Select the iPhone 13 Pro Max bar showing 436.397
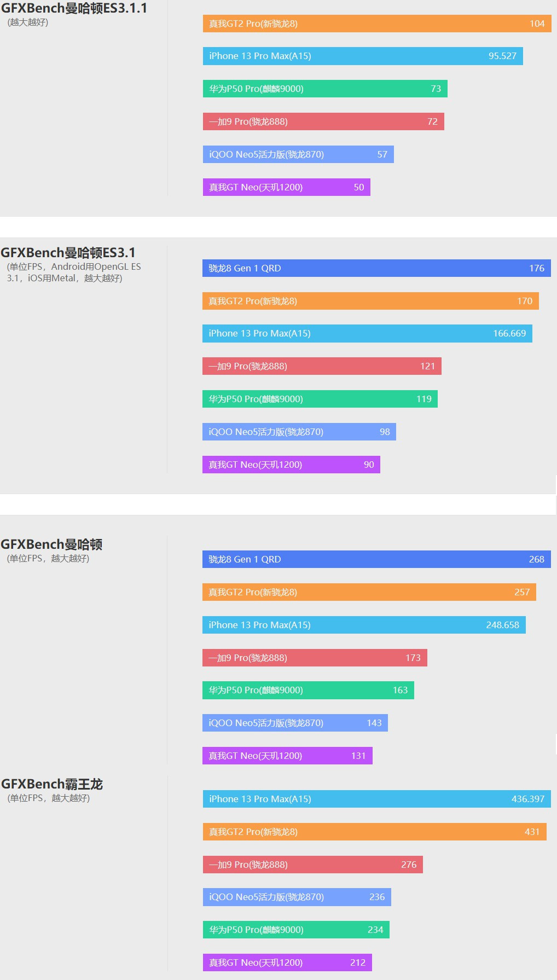The width and height of the screenshot is (557, 980). (377, 799)
